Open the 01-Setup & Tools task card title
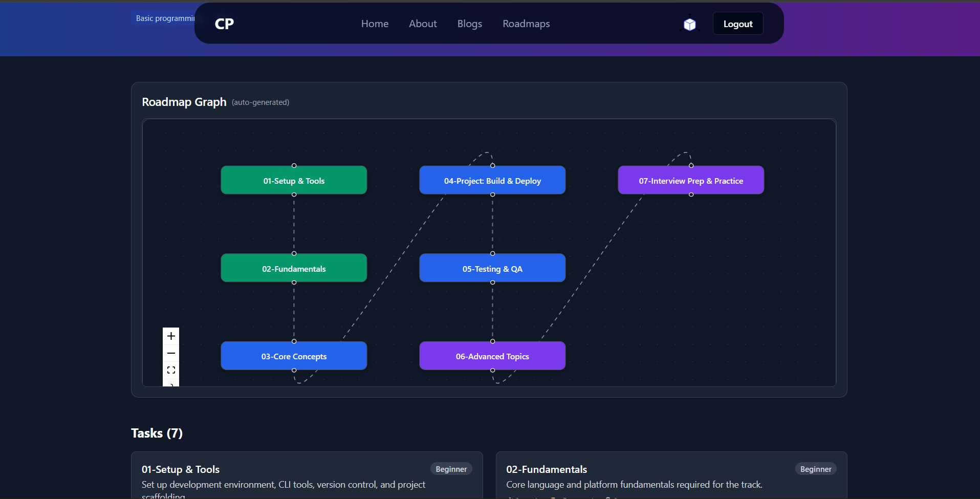 (181, 469)
